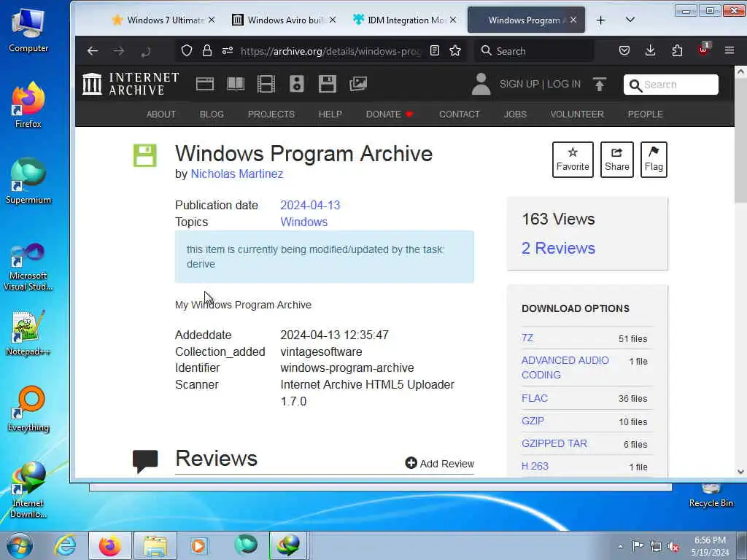Open Internet Archive images icon

click(x=357, y=84)
